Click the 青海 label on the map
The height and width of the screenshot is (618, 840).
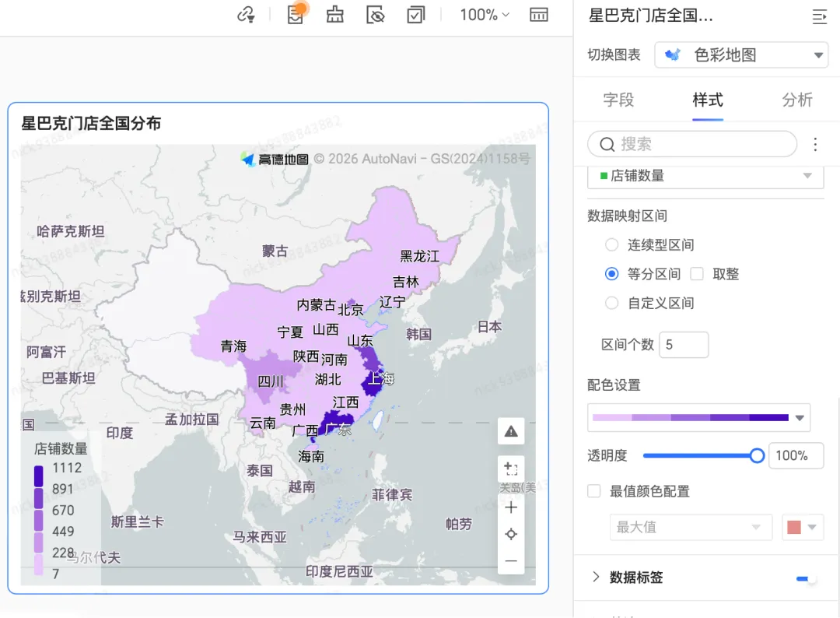click(233, 346)
